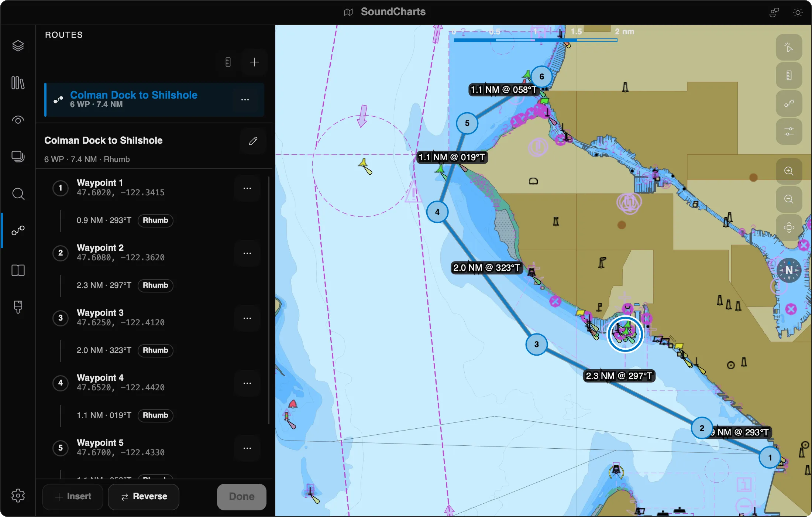Add a new route with plus button
Screen dimensions: 812x517
pyautogui.click(x=254, y=62)
